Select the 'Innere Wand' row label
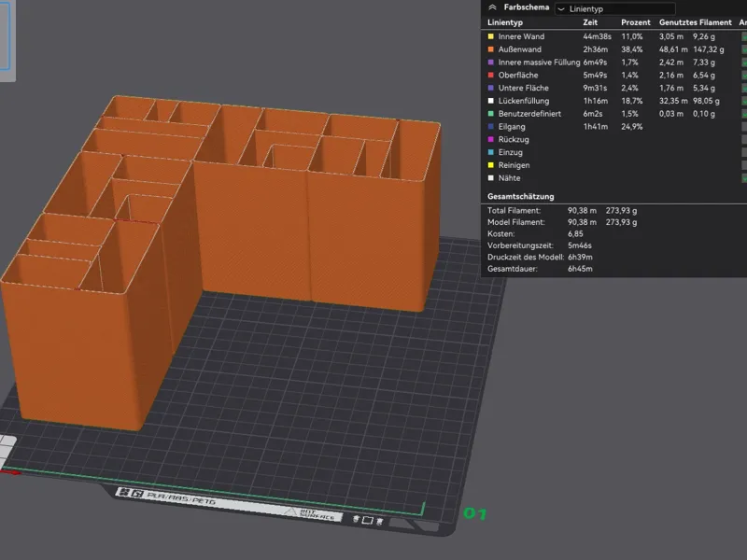The height and width of the screenshot is (560, 747). tap(521, 36)
